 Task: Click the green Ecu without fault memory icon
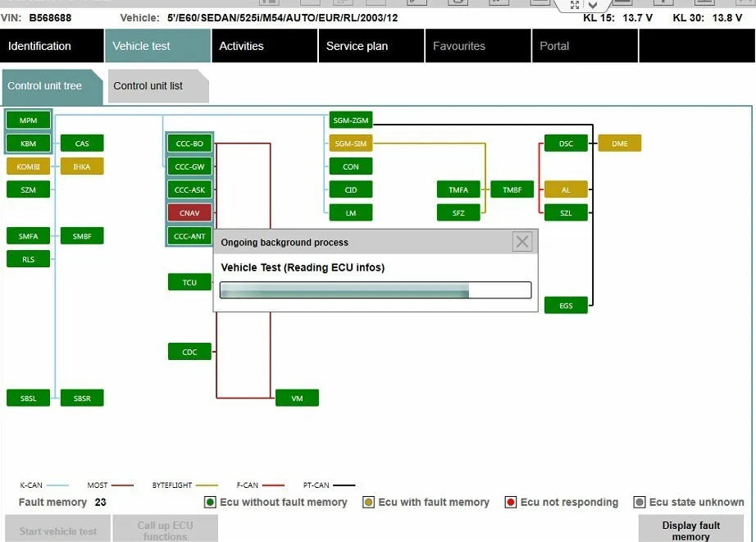210,503
